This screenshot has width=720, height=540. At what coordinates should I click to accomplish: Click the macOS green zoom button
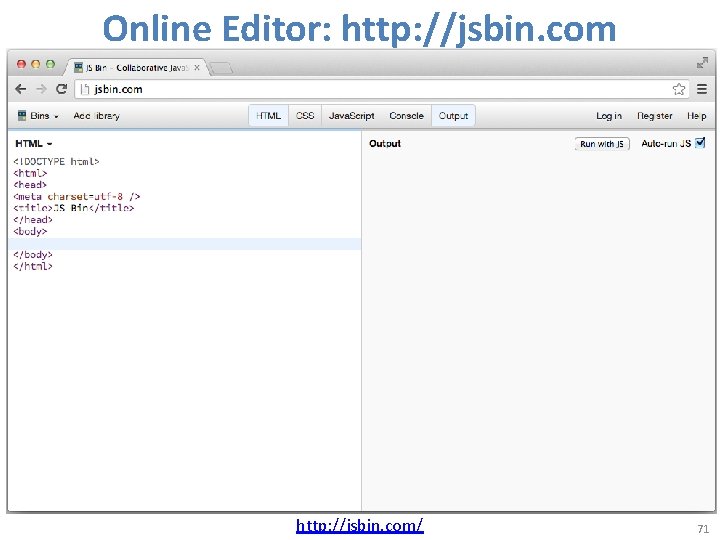[50, 64]
